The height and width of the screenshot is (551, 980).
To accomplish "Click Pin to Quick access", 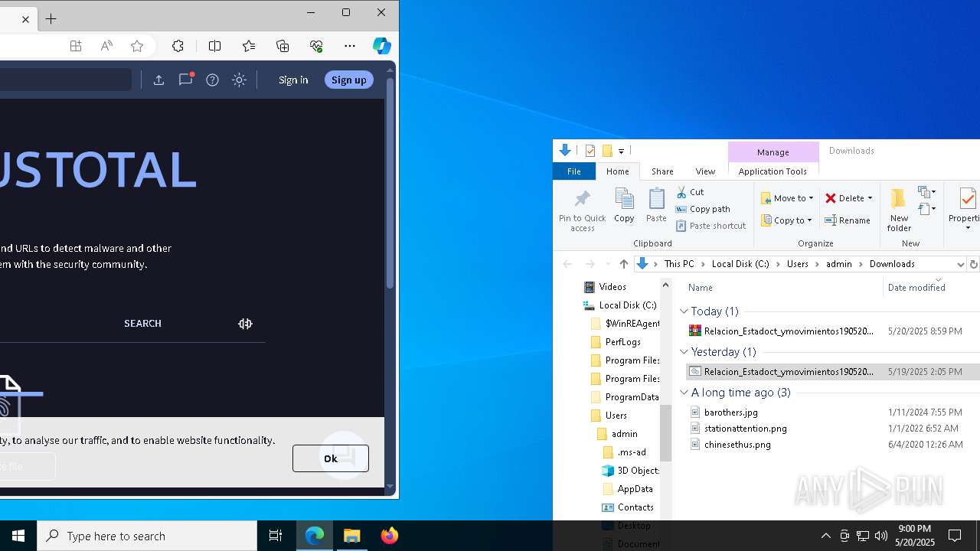I will click(x=582, y=210).
